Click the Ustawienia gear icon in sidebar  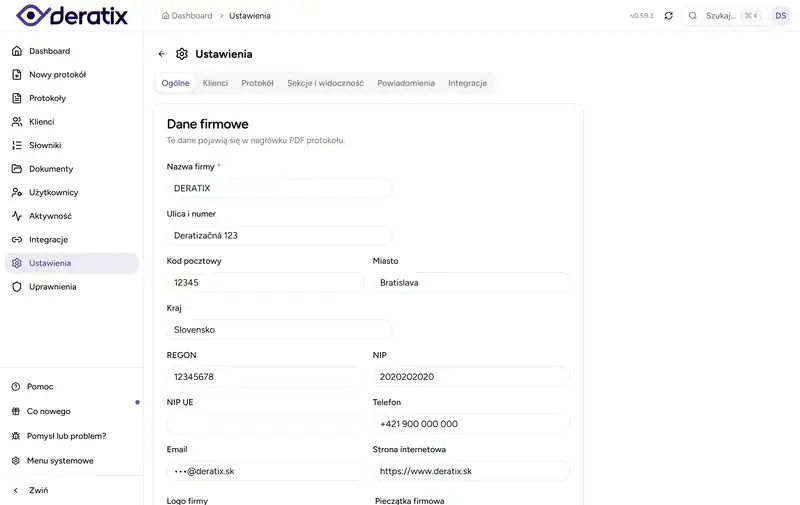[17, 263]
